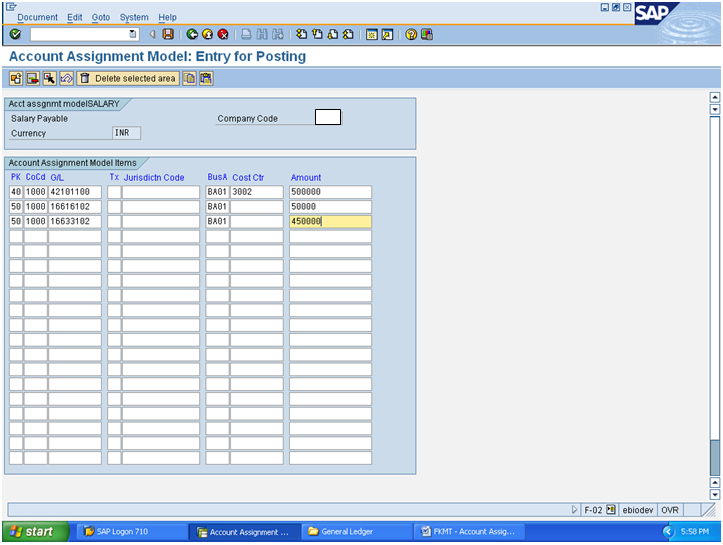The image size is (723, 545).
Task: Go to First Page icon
Action: 302,34
